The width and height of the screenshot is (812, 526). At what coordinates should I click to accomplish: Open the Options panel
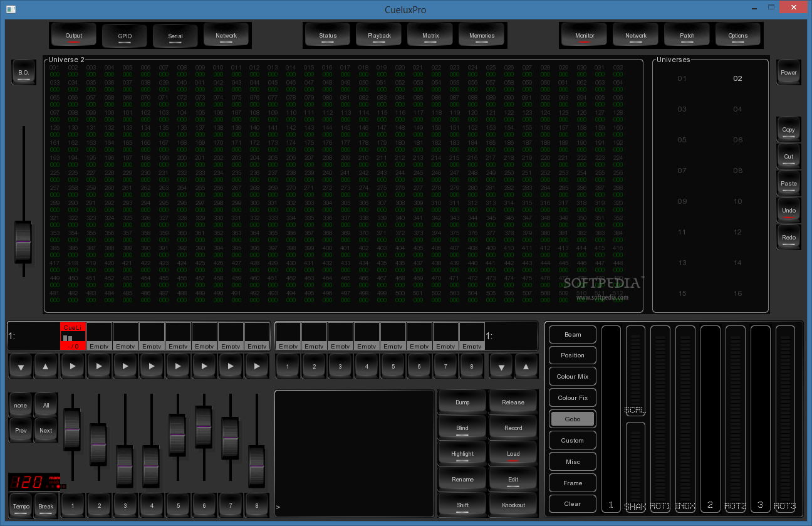[738, 36]
